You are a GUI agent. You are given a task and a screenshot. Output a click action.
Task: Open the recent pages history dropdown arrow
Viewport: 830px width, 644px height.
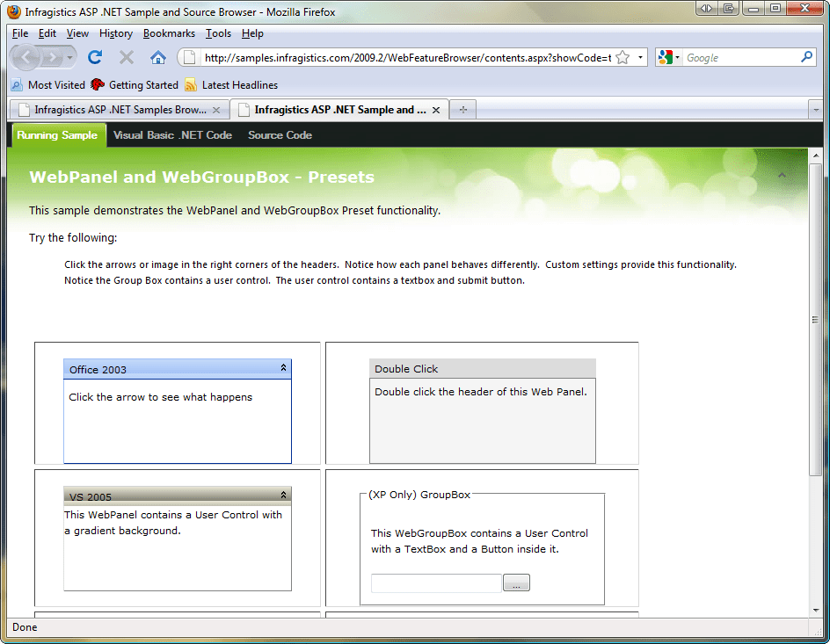point(69,57)
